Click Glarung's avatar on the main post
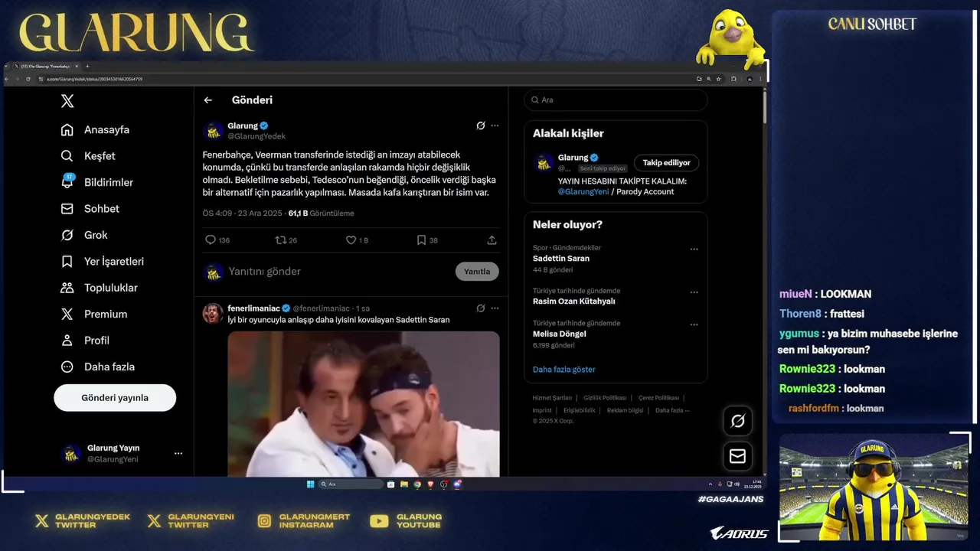This screenshot has height=551, width=980. click(213, 131)
